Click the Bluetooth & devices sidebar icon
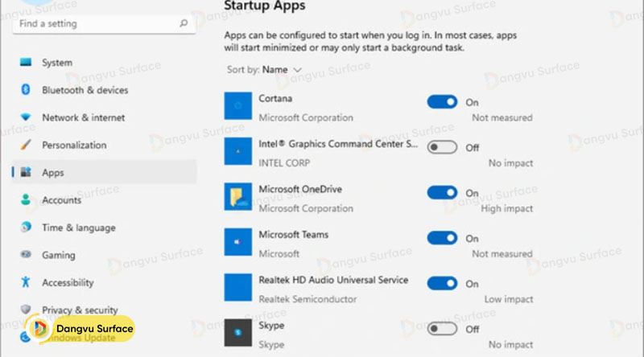Viewport: 644px width, 357px height. [x=26, y=90]
